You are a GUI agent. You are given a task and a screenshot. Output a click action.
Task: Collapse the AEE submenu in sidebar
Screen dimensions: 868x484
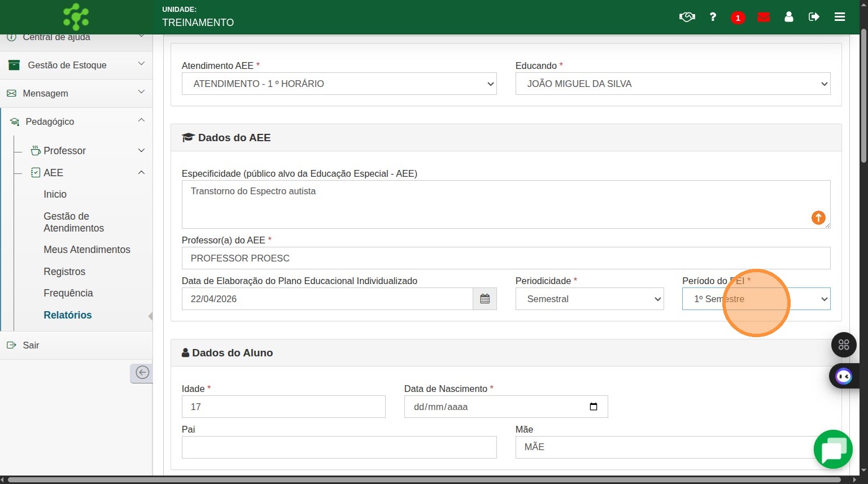pyautogui.click(x=141, y=172)
